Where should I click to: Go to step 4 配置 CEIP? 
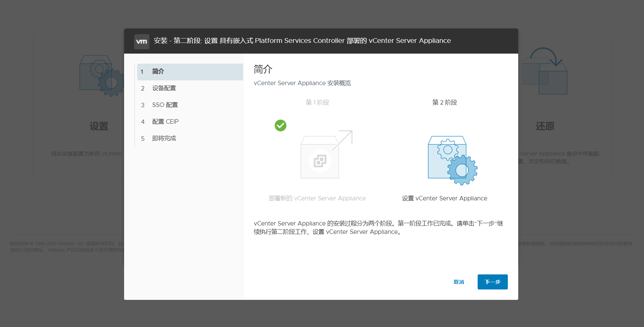[190, 122]
